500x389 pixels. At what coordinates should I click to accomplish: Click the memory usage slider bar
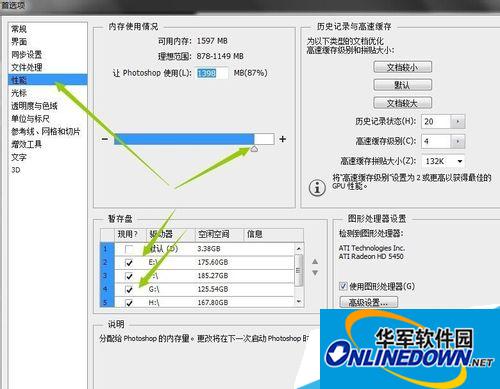pos(194,139)
